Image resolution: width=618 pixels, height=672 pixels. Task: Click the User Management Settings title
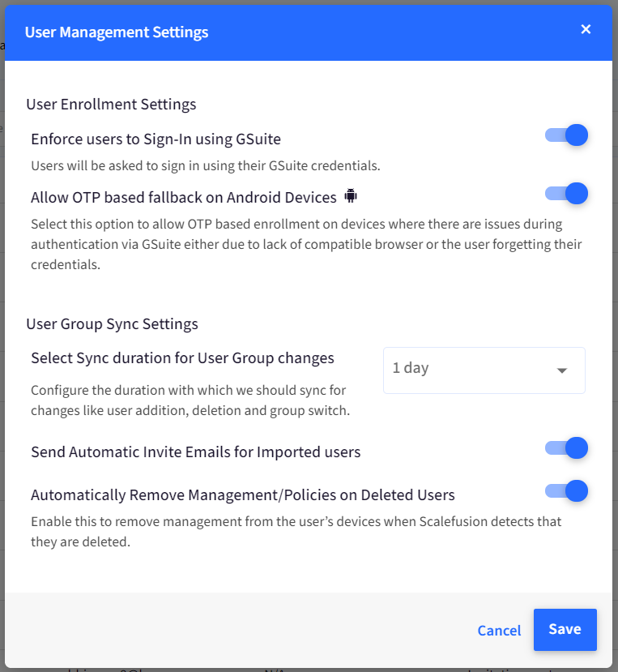(x=117, y=32)
